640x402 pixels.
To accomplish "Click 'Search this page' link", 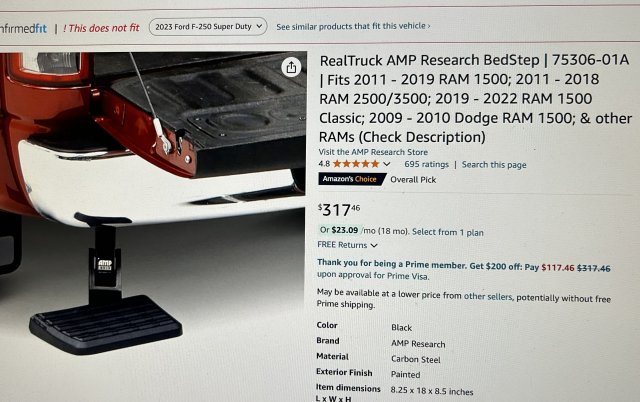I will coord(494,165).
